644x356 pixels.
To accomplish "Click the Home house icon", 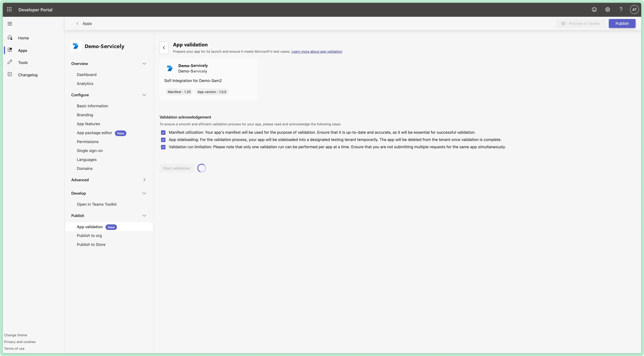I will (10, 38).
